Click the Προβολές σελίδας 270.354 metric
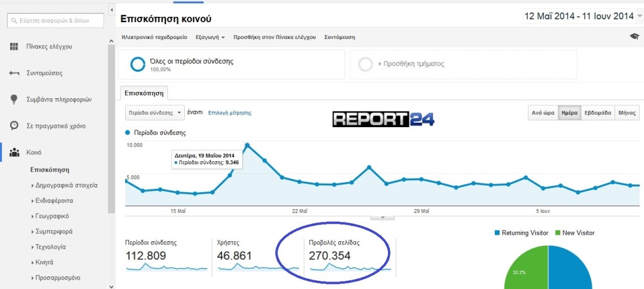644x289 pixels. 334,251
